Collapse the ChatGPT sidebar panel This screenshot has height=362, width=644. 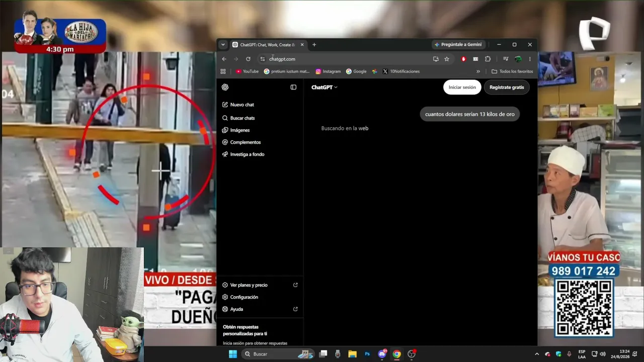coord(293,87)
